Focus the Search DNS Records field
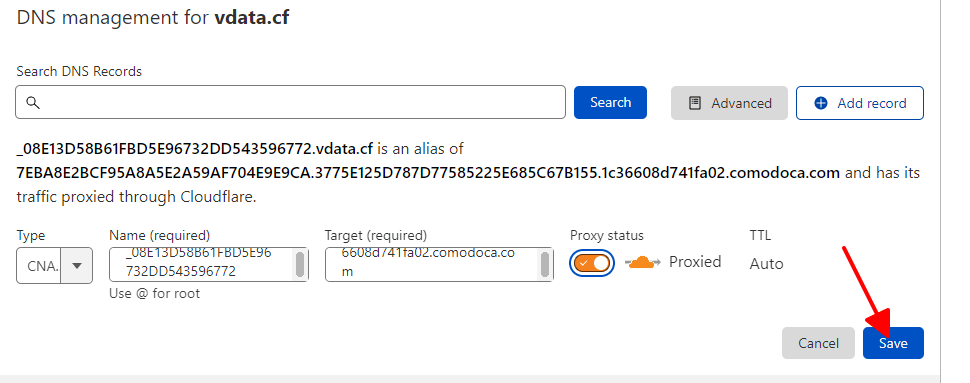The width and height of the screenshot is (970, 383). click(x=290, y=102)
